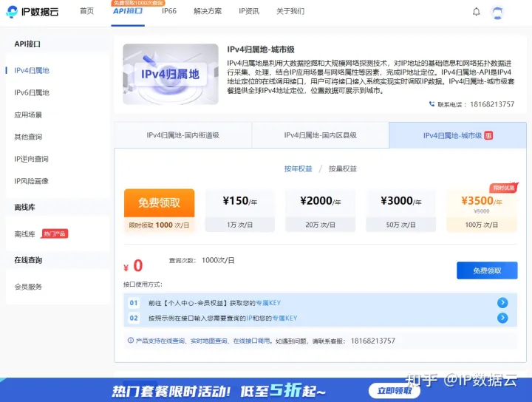The height and width of the screenshot is (402, 532).
Task: Click the 产品支持在线查询 link
Action: pos(160,341)
